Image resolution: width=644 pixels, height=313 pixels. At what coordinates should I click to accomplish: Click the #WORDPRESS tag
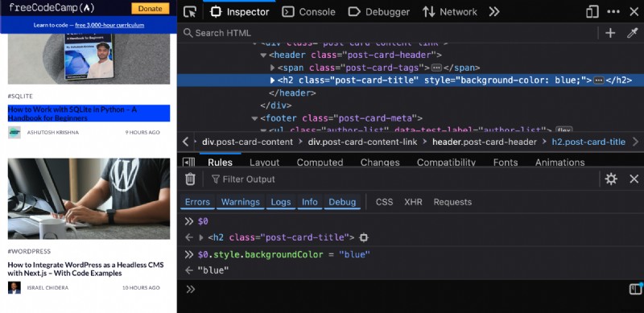[29, 251]
